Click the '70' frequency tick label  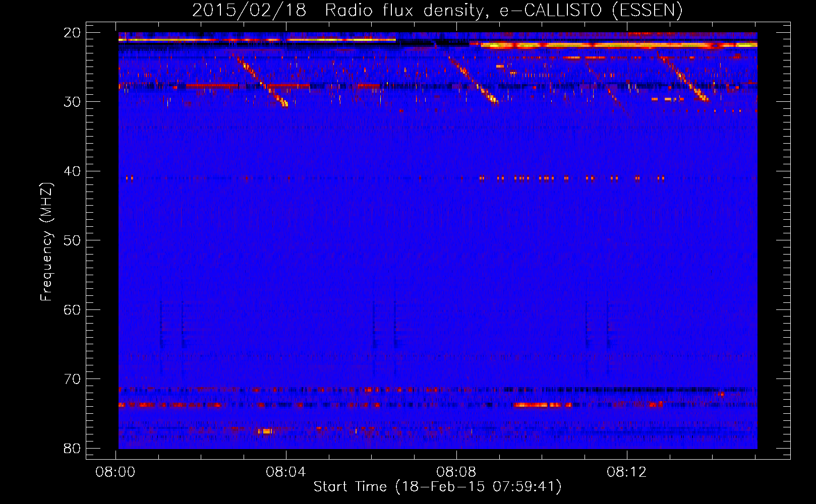pos(72,379)
